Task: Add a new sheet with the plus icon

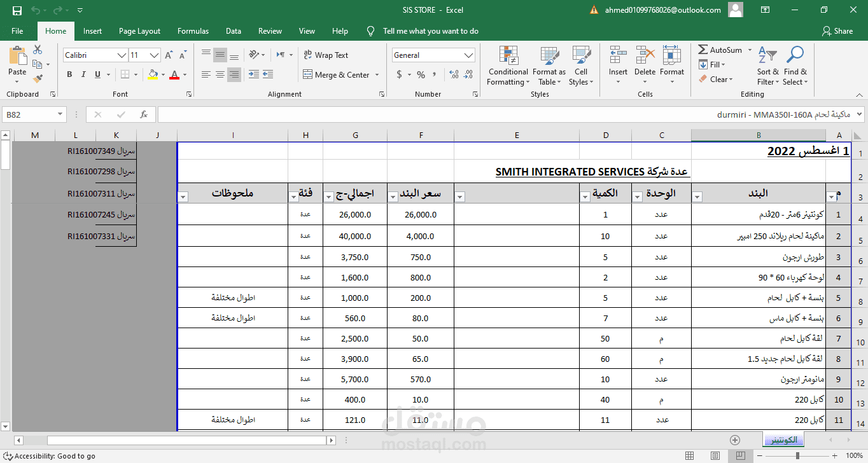Action: click(735, 440)
